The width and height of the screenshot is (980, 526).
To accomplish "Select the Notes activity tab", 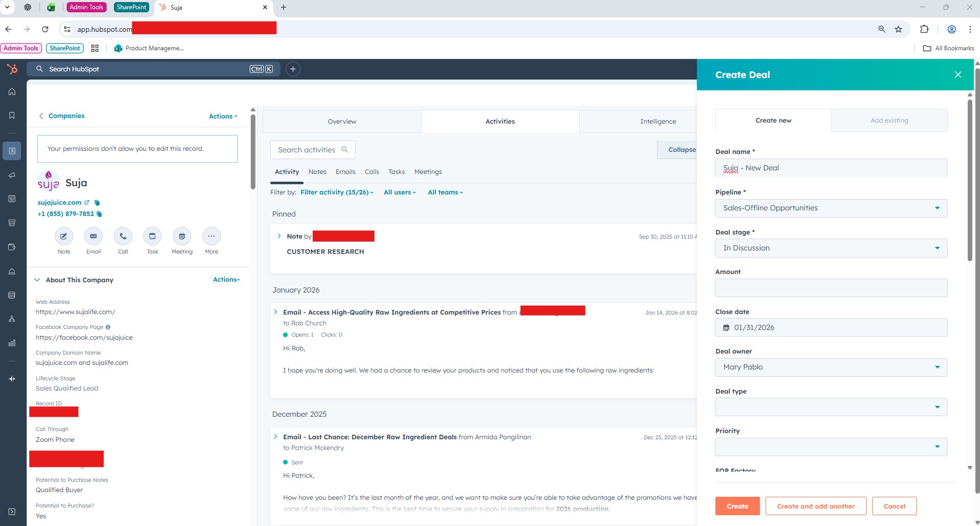I will click(317, 172).
